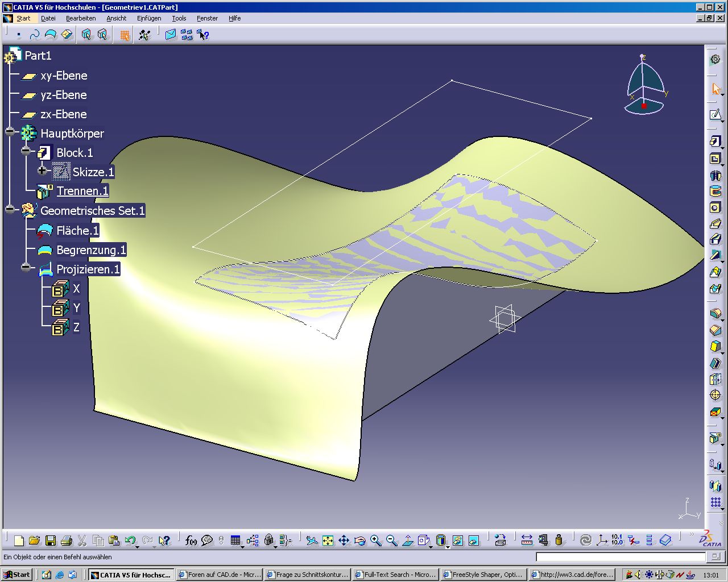
Task: Click the grid pattern icon on right toolbar
Action: pyautogui.click(x=715, y=502)
